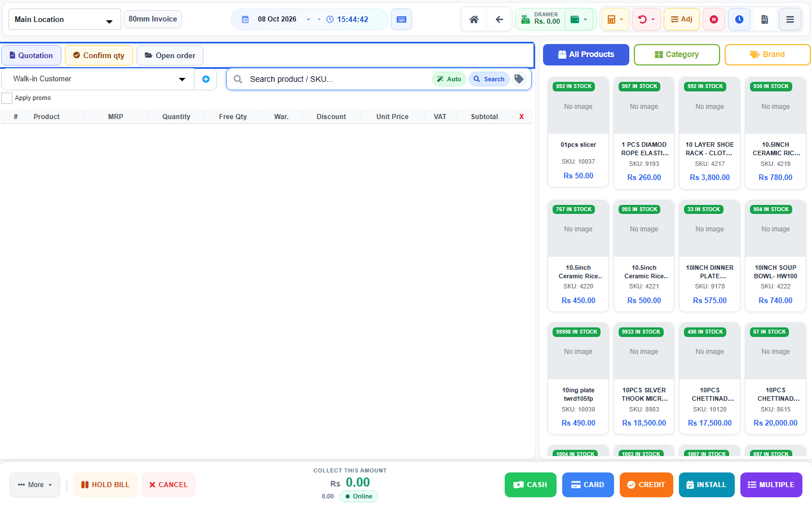Pay with CARD button
Screen dimensions: 812x508
588,485
